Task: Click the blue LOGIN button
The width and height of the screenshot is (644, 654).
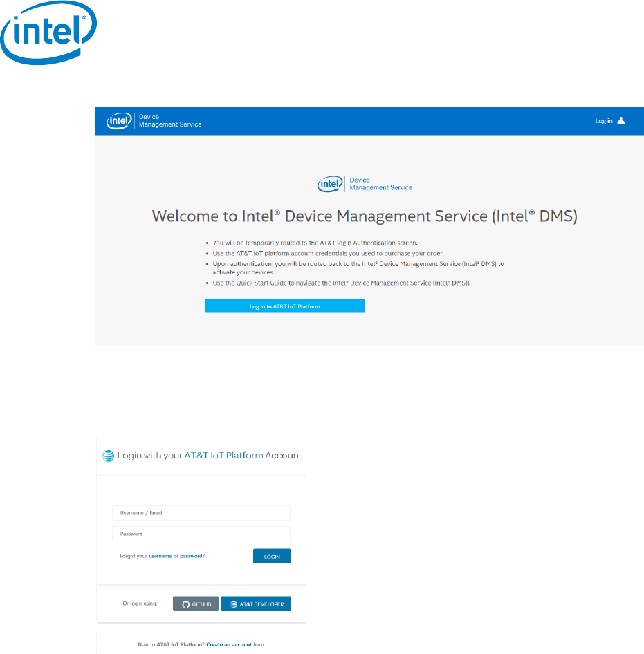Action: pos(272,556)
